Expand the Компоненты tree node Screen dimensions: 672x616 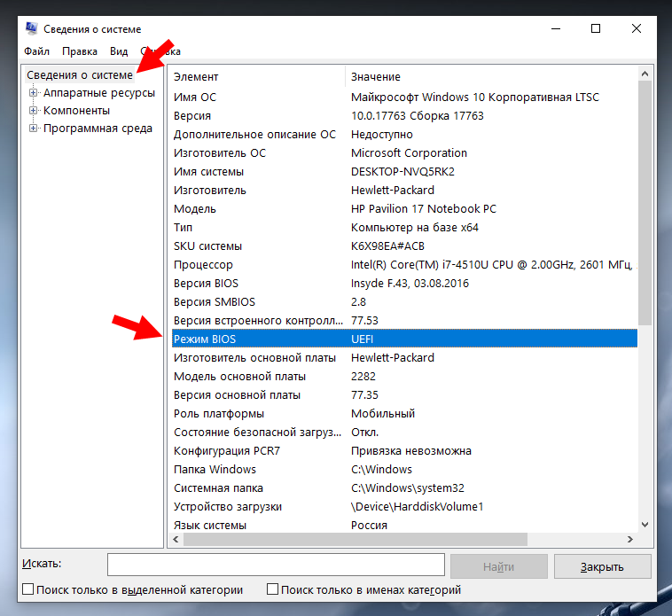point(33,111)
